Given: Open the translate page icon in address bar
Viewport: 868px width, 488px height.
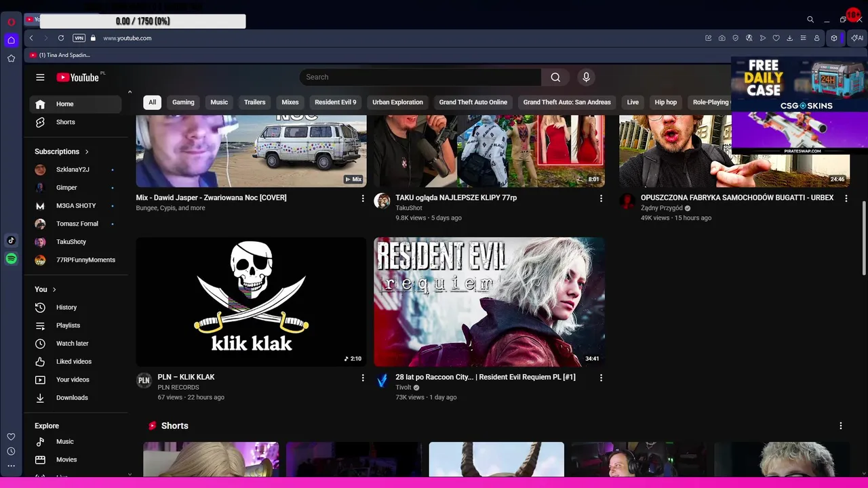Looking at the screenshot, I should pos(749,38).
